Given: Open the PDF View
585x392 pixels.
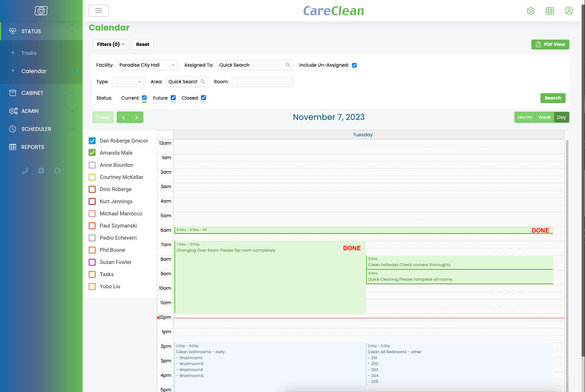Looking at the screenshot, I should pos(550,44).
